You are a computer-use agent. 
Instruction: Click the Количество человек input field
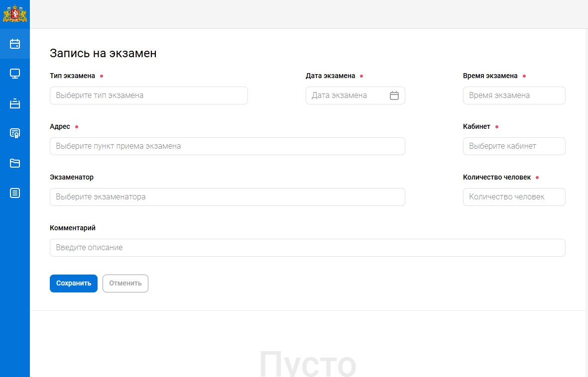[514, 197]
